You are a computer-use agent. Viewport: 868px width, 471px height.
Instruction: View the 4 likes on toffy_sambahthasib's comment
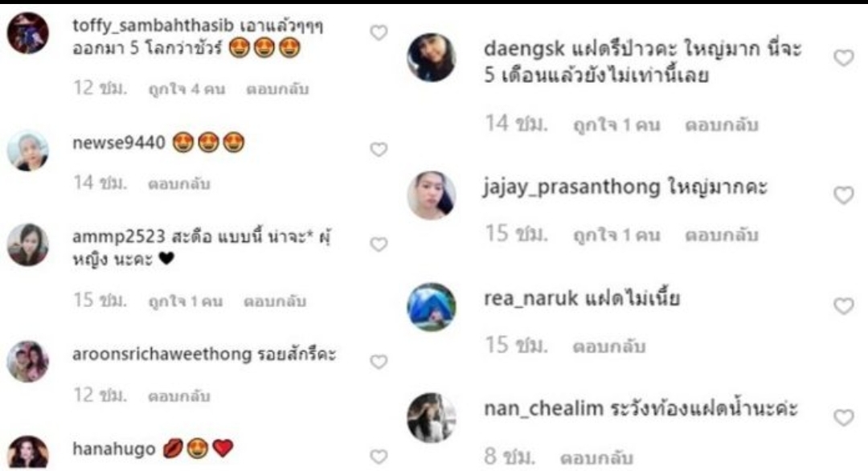point(186,88)
